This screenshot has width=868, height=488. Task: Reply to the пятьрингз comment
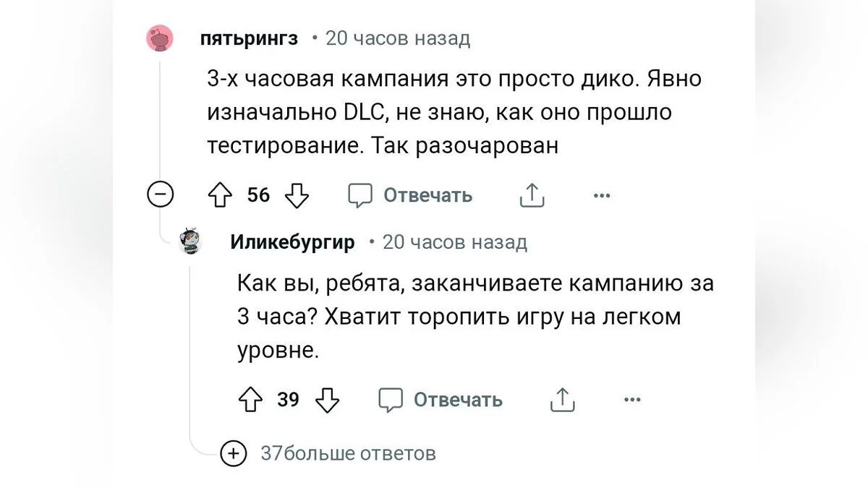point(410,195)
